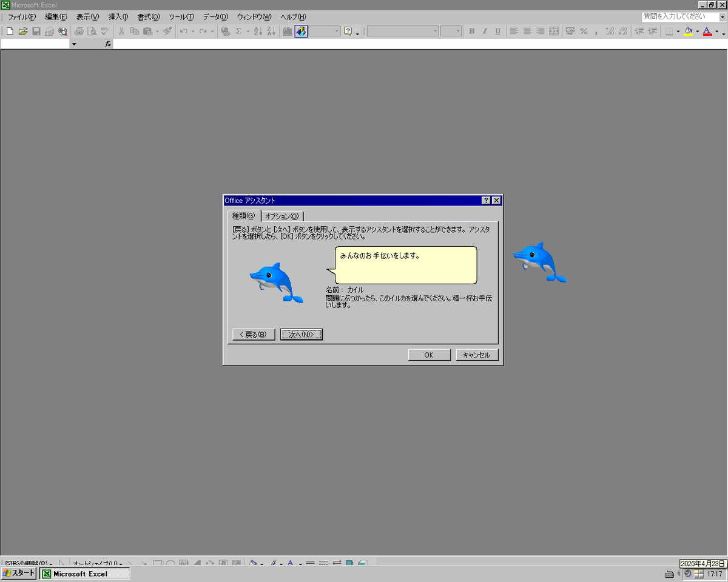Click OK in Office アシスタント dialog
This screenshot has height=582, width=728.
pyautogui.click(x=430, y=355)
